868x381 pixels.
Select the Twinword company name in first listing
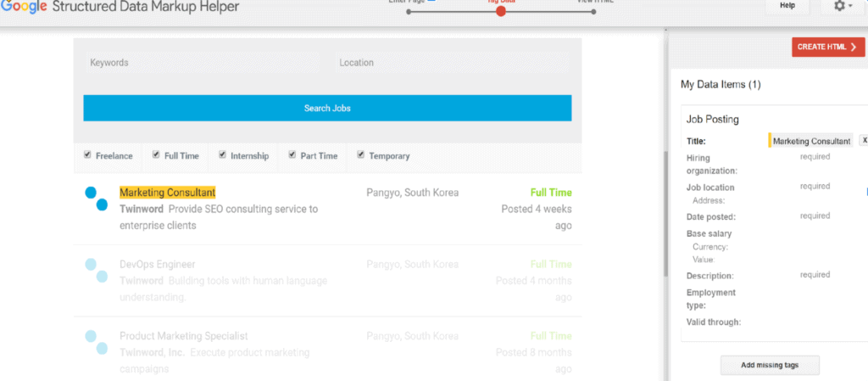[142, 210]
